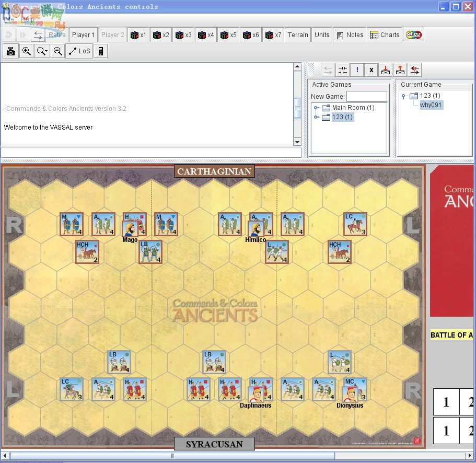Click the BATTLE OF A scenario title
The height and width of the screenshot is (463, 476).
tap(452, 335)
